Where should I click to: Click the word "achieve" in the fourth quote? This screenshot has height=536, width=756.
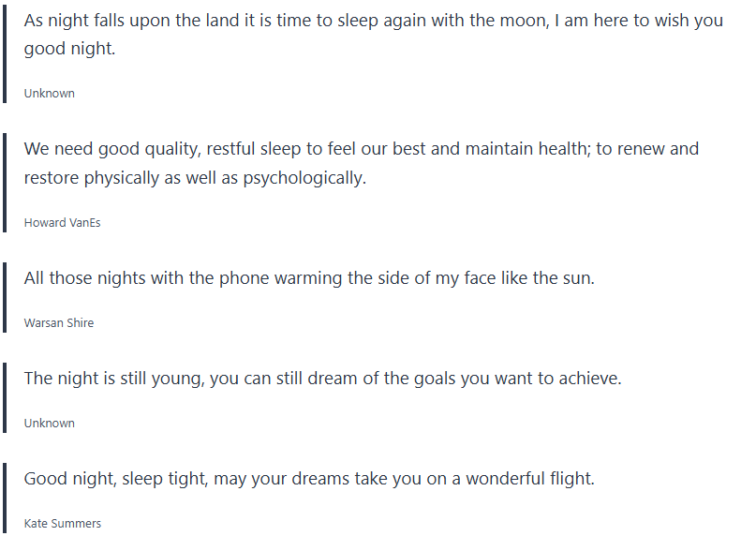(589, 379)
